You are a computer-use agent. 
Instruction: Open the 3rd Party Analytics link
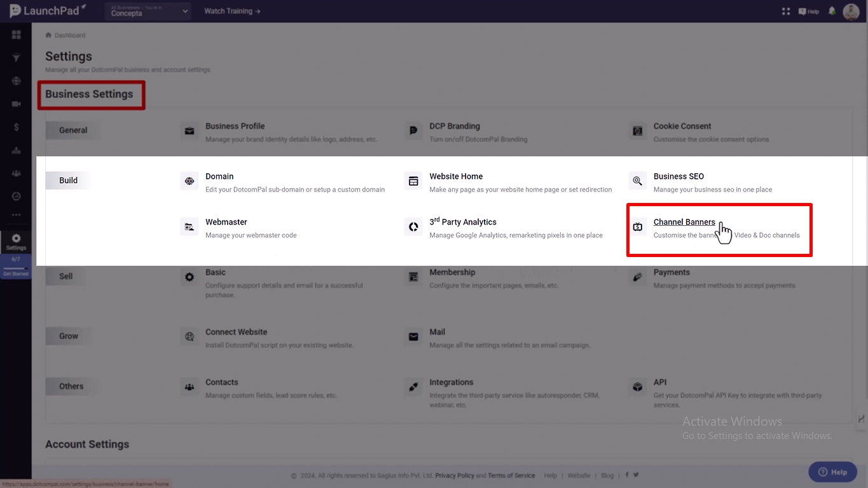click(x=463, y=221)
